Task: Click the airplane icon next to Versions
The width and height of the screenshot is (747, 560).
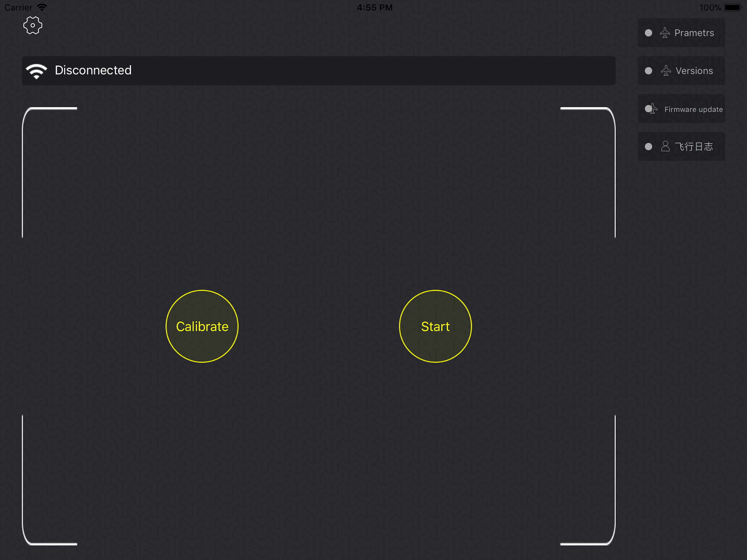Action: (666, 71)
